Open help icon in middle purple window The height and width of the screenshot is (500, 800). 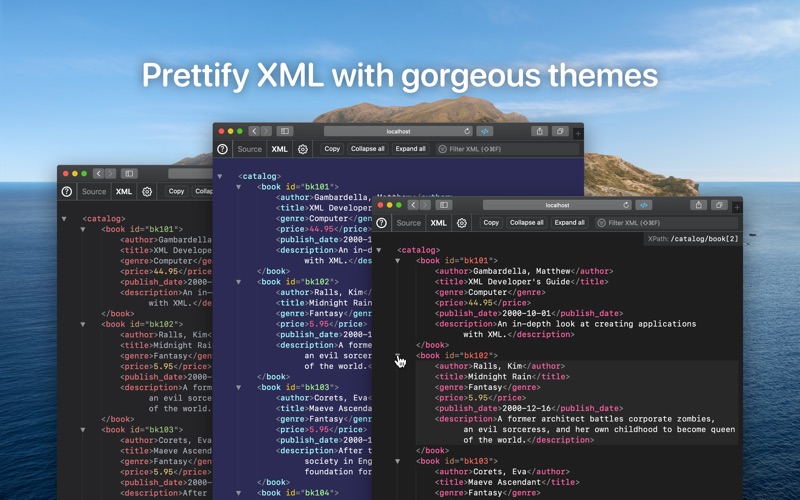coord(222,149)
